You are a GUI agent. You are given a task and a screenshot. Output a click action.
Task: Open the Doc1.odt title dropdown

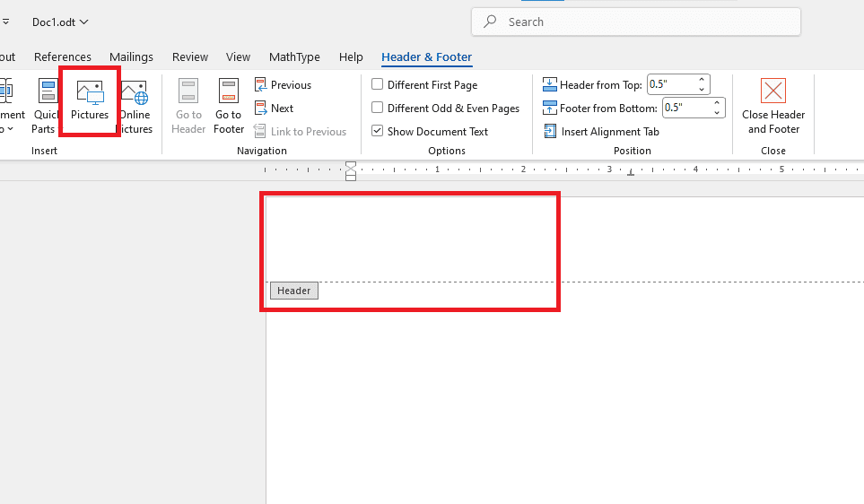tap(60, 22)
